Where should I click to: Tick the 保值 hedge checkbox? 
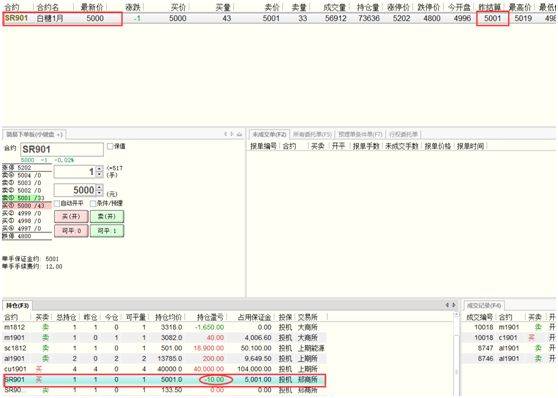tap(110, 146)
